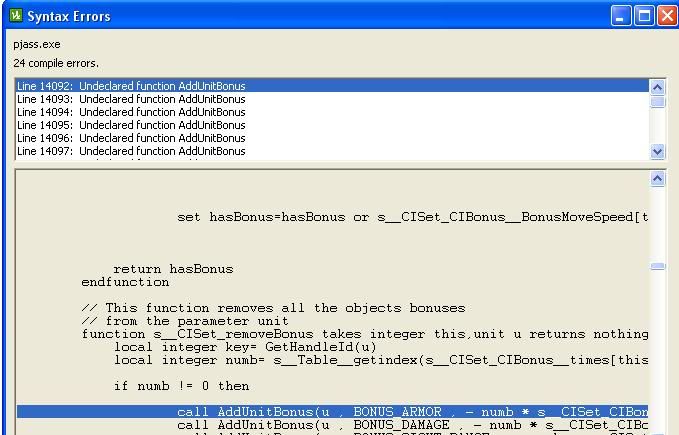Select error row for Line 14095
Screen dimensions: 679x435
(332, 125)
